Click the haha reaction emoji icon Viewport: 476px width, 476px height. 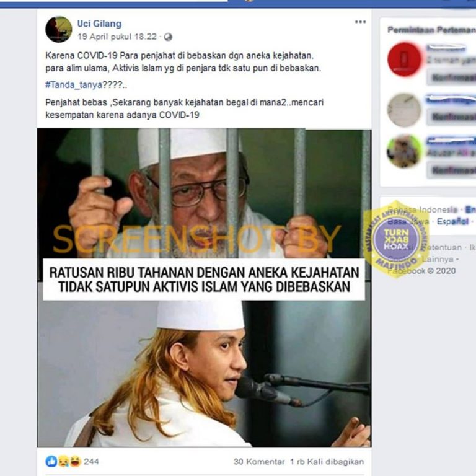[75, 461]
